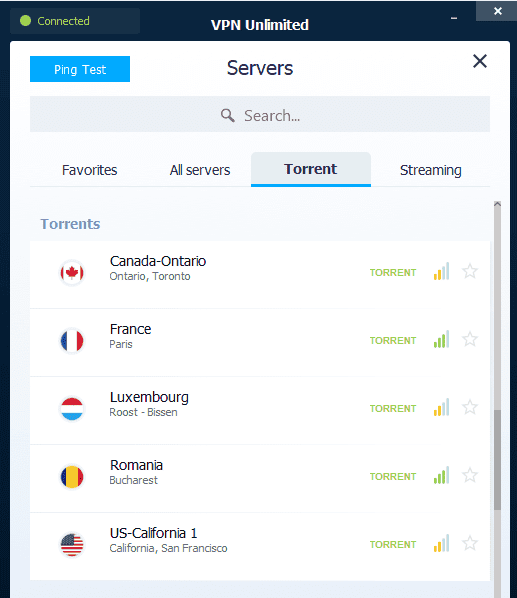This screenshot has width=517, height=598.
Task: Click the "Roost - Bissen" location text
Action: 143,412
